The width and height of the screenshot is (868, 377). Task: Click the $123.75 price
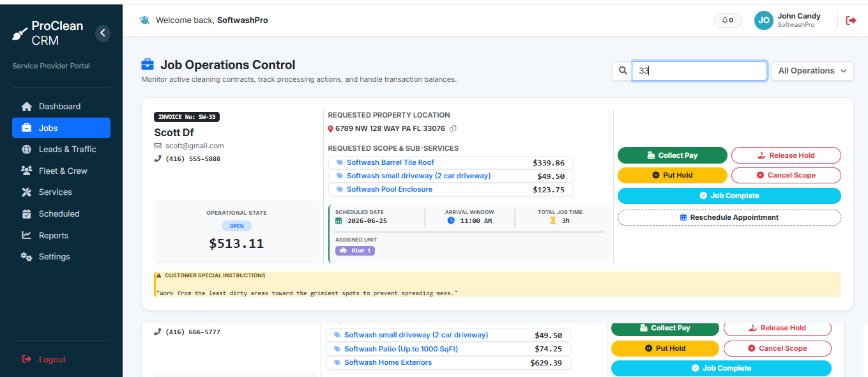[x=549, y=190]
